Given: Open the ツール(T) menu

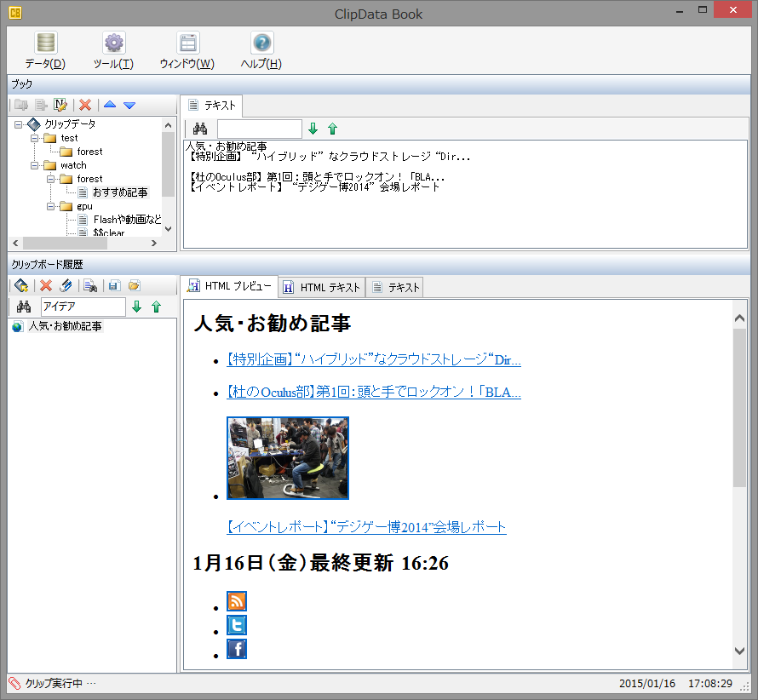Looking at the screenshot, I should point(113,51).
